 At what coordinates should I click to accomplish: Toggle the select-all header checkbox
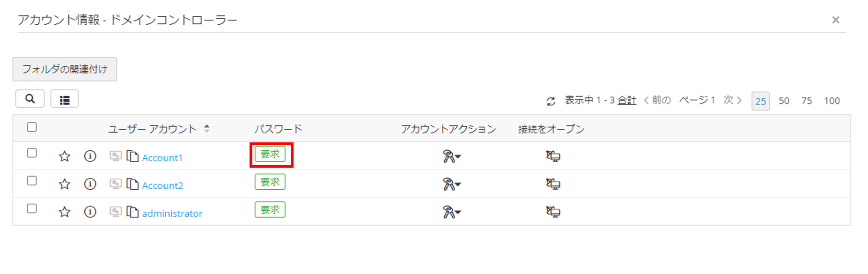pos(32,127)
